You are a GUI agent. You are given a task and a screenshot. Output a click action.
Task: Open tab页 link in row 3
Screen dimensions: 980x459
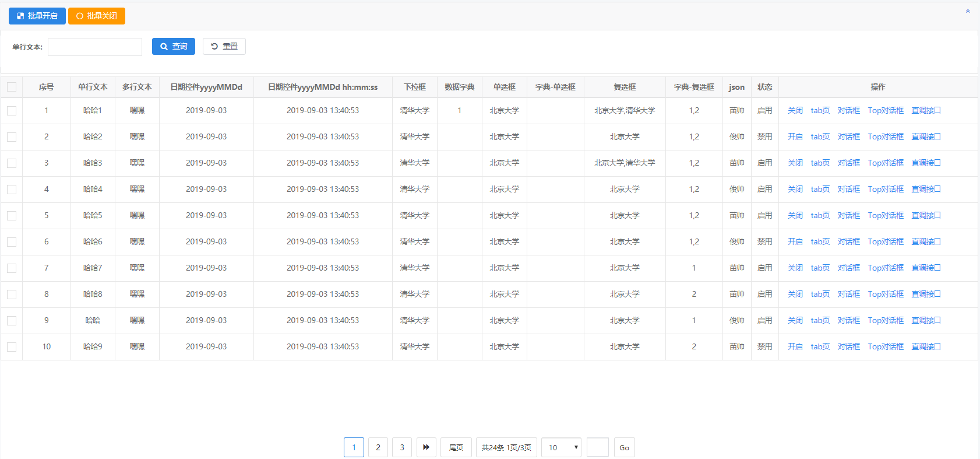point(820,163)
